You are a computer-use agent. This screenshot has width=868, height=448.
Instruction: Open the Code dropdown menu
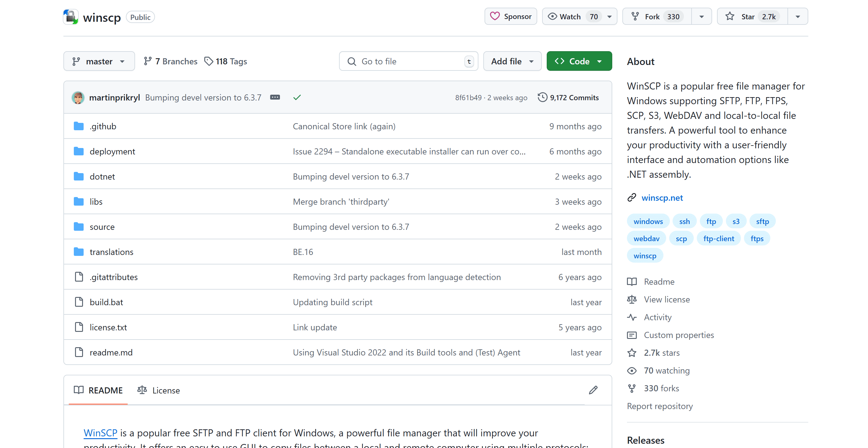click(579, 61)
